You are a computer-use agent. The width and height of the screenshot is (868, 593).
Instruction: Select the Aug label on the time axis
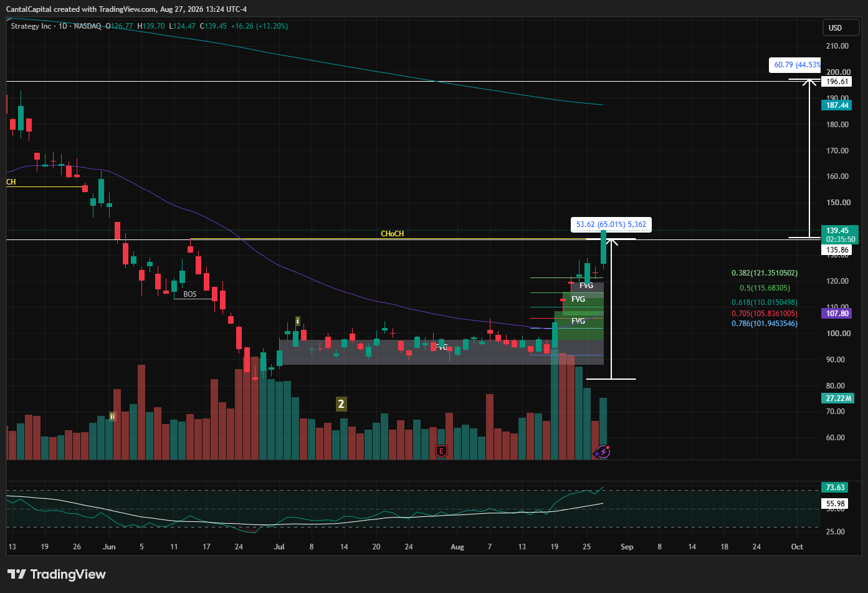coord(457,547)
